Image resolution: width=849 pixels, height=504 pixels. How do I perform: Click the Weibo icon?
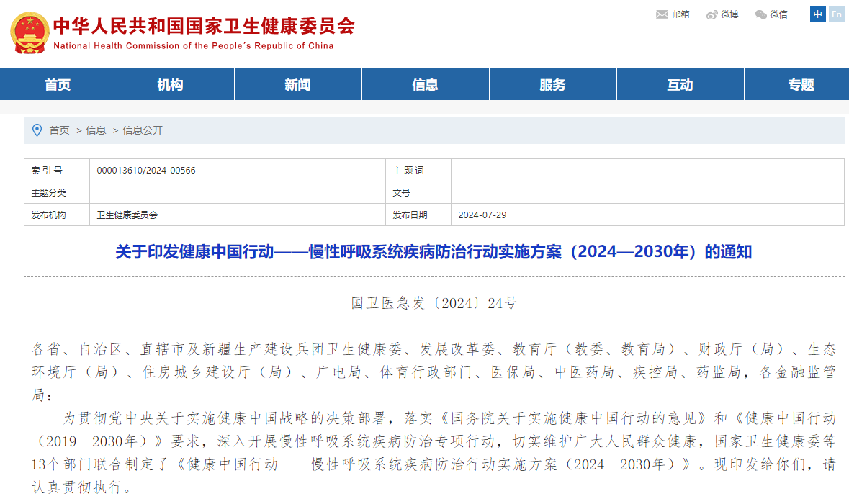click(712, 14)
